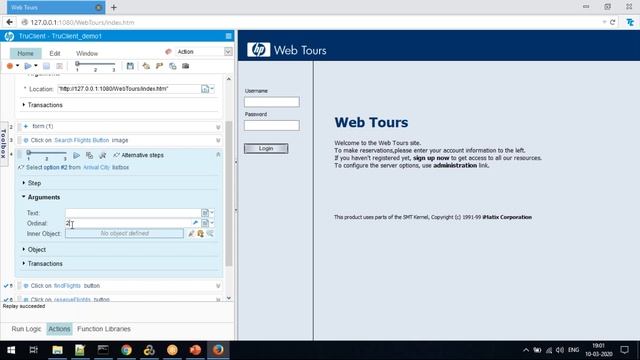640x360 pixels.
Task: Click the Login button on Web Tours
Action: (266, 149)
